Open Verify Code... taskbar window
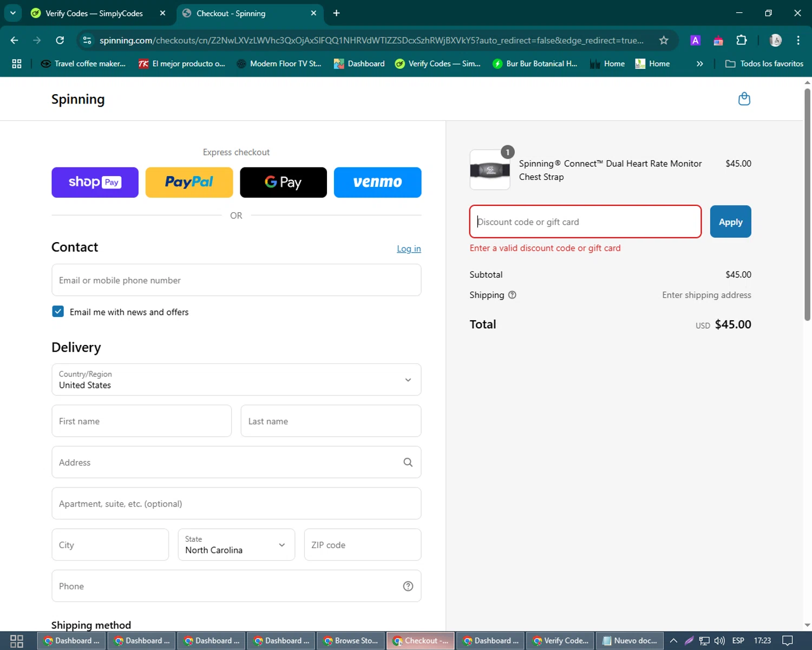This screenshot has width=812, height=650. tap(560, 641)
